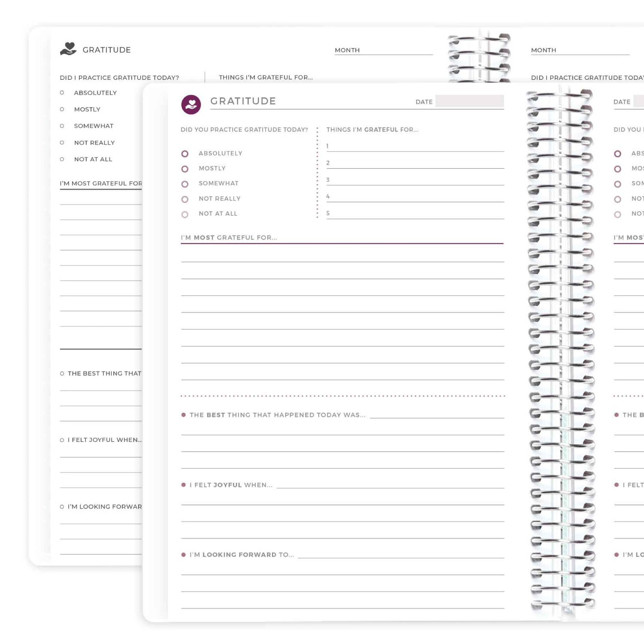The width and height of the screenshot is (644, 644).
Task: Click line number 1 under 'Things I'm Grateful For'
Action: (415, 147)
